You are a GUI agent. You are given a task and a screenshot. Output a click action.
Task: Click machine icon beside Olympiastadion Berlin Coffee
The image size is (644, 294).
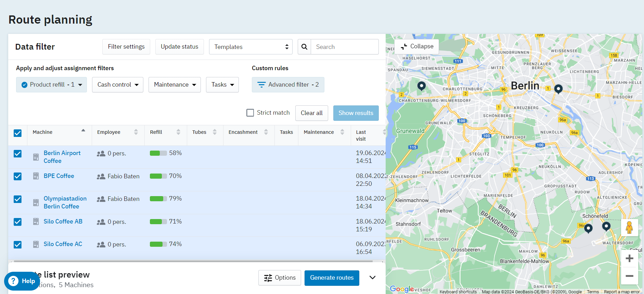point(36,203)
